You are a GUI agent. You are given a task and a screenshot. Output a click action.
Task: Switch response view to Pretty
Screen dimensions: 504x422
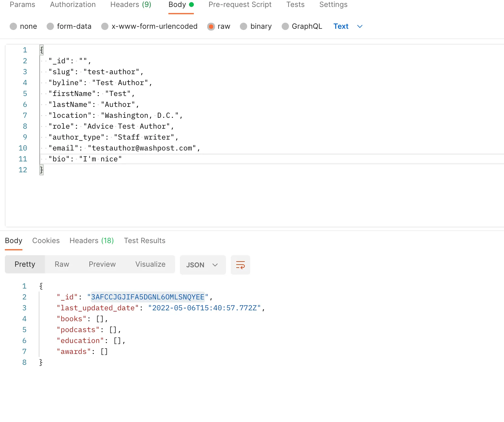coord(25,264)
